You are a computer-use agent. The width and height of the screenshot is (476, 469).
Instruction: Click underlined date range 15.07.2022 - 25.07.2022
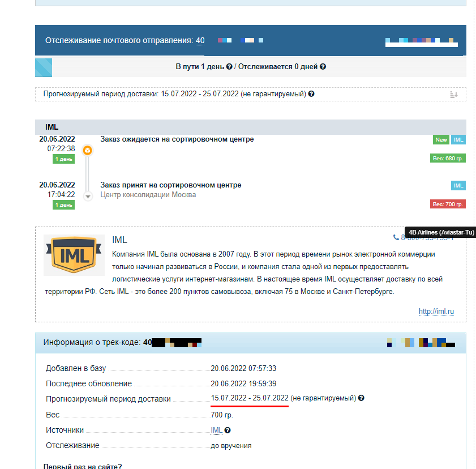point(250,398)
